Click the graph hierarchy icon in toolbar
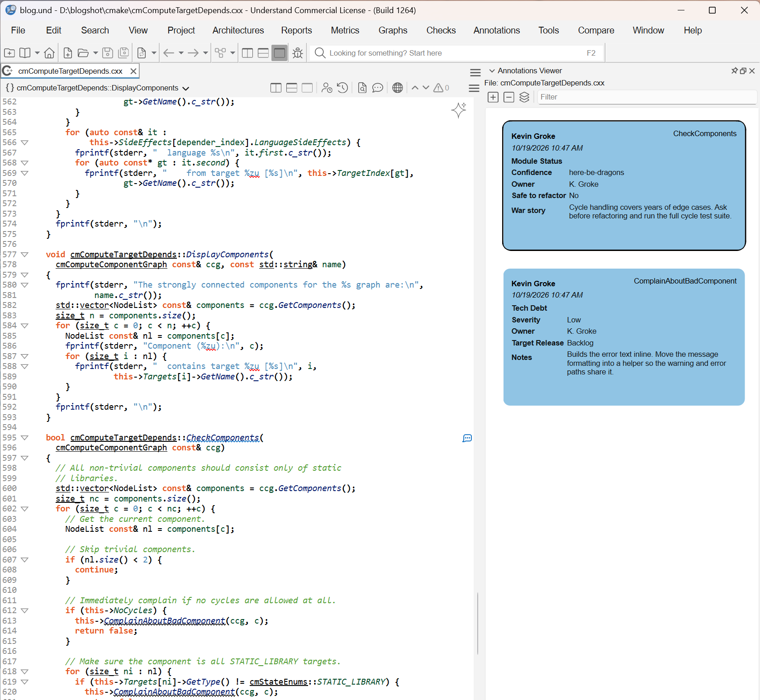 pyautogui.click(x=220, y=53)
